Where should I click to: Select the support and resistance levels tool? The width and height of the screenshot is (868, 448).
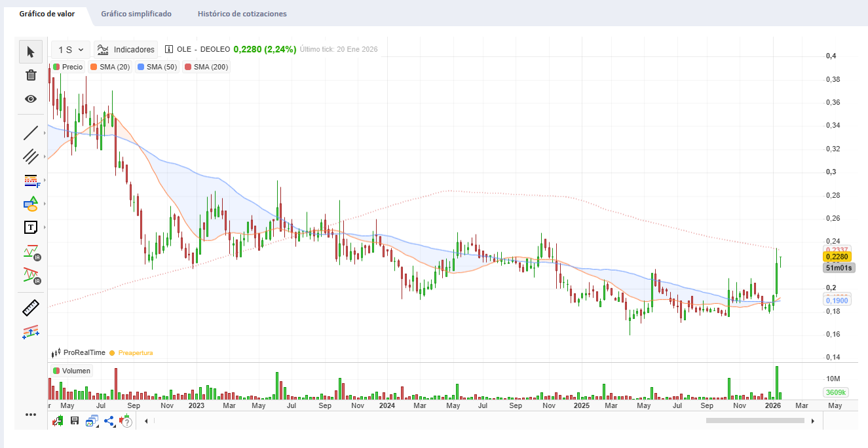(x=31, y=332)
